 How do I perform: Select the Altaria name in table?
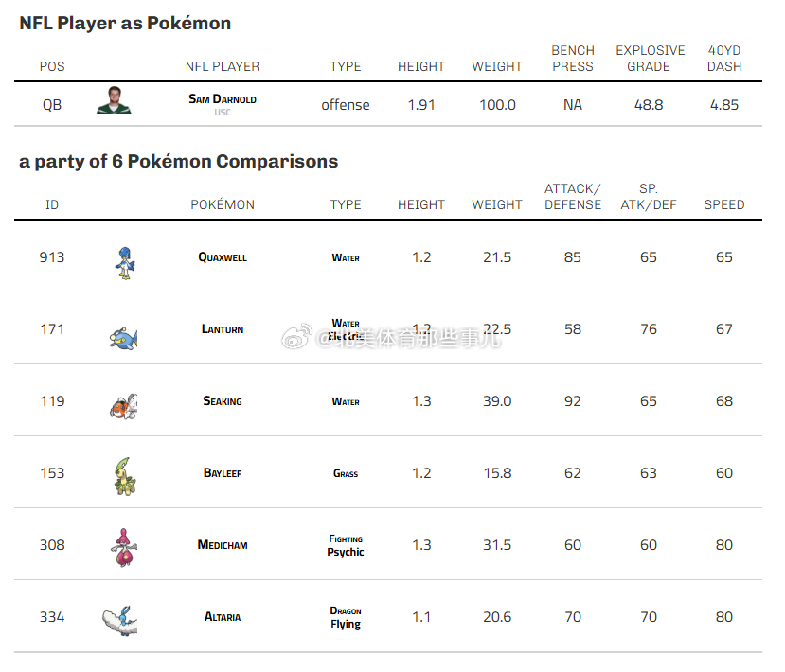click(223, 617)
